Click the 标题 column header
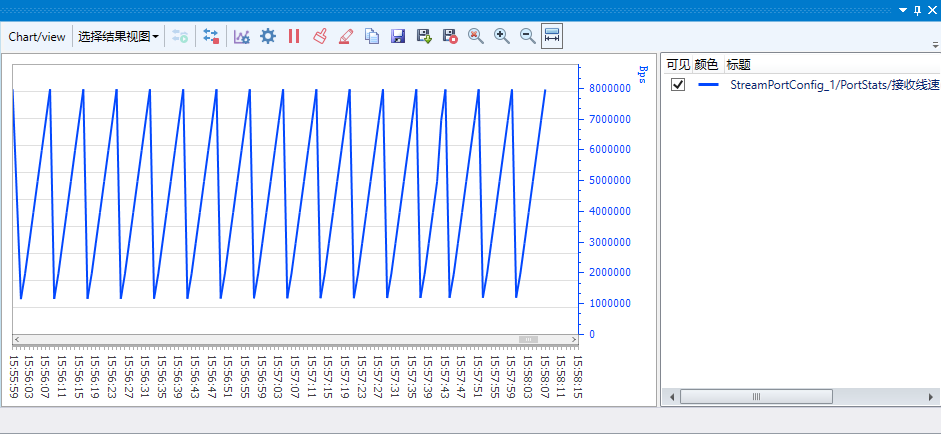This screenshot has width=941, height=434. 738,64
